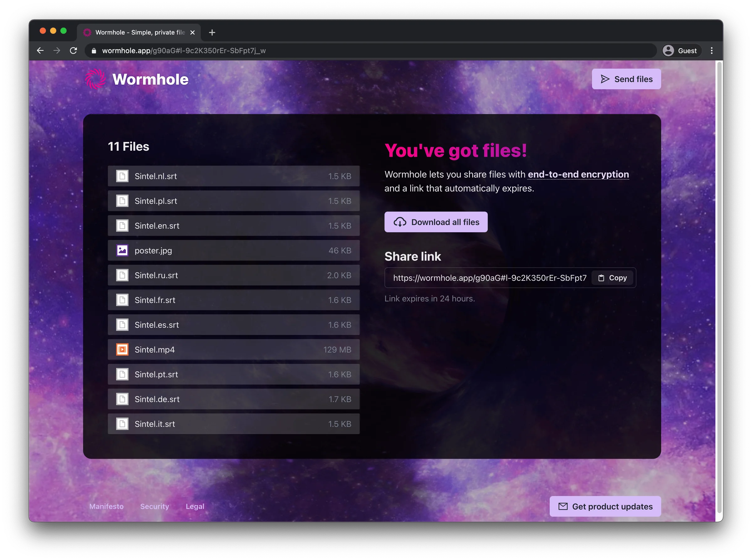The image size is (752, 560).
Task: Click the video icon beside Sintel.mp4
Action: click(122, 349)
